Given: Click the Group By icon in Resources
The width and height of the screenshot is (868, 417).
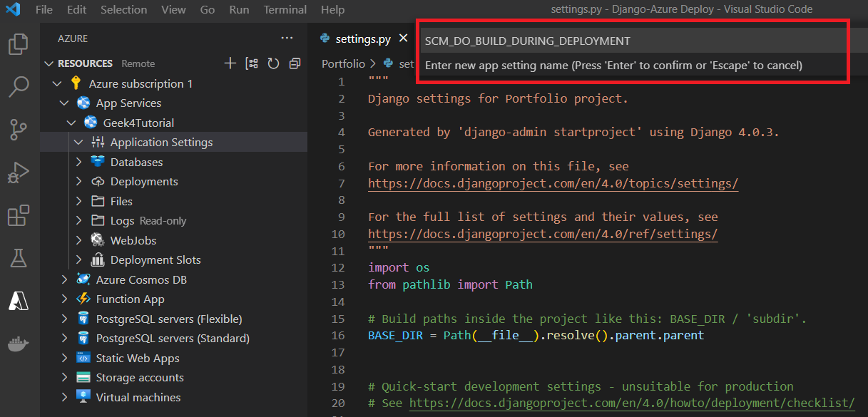Looking at the screenshot, I should click(x=252, y=63).
